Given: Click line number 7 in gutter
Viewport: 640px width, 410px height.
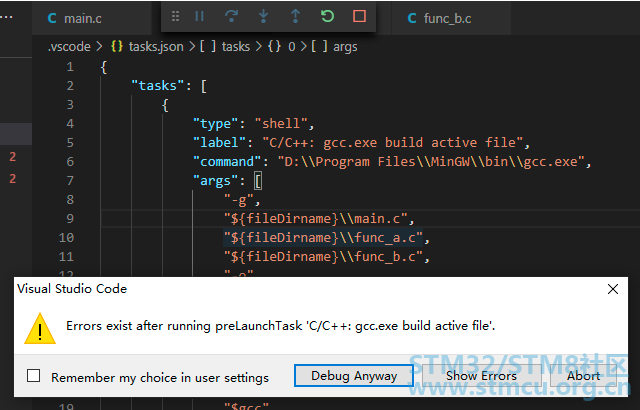Looking at the screenshot, I should tap(68, 181).
